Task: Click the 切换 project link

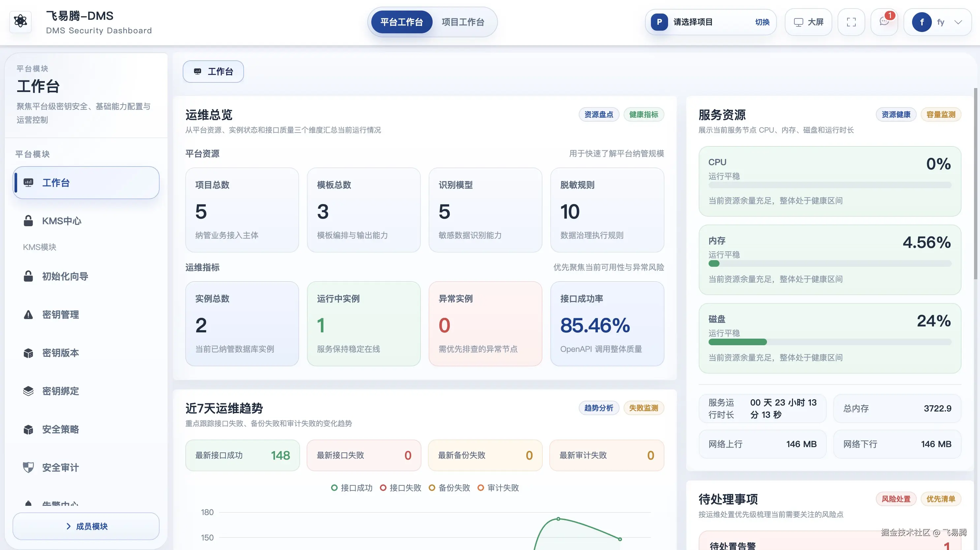Action: (762, 22)
